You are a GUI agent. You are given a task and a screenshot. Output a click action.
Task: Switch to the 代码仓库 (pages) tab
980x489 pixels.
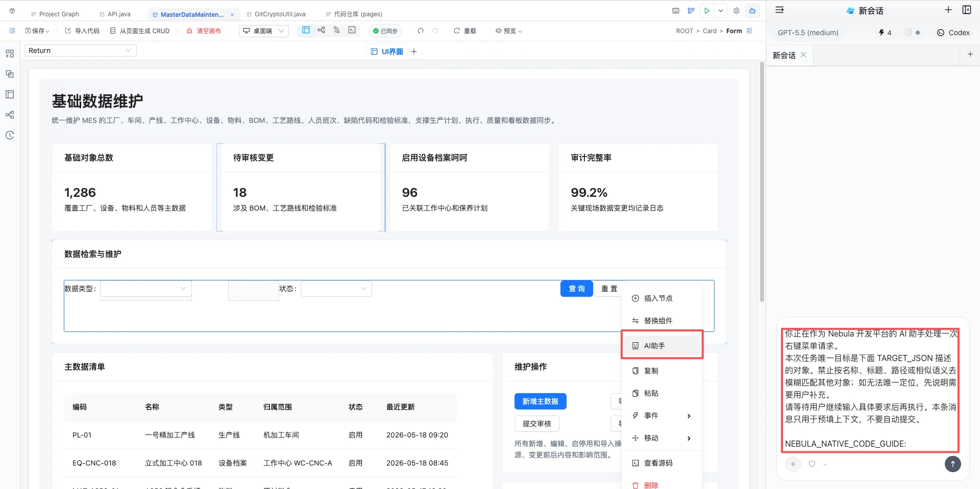point(354,14)
